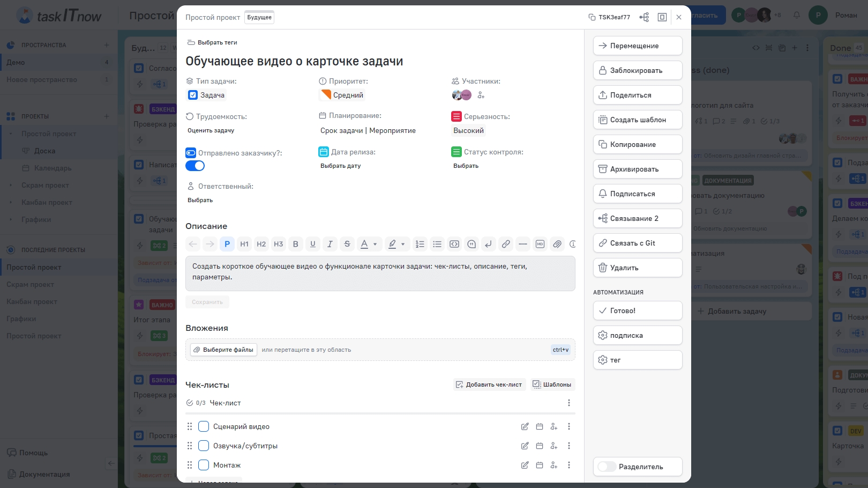This screenshot has height=488, width=868.
Task: Edit the "Сценарий видео" checklist item
Action: [x=525, y=427]
